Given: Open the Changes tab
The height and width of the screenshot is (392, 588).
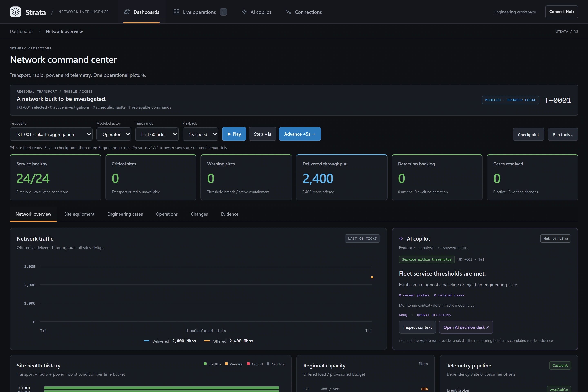Looking at the screenshot, I should click(x=199, y=214).
